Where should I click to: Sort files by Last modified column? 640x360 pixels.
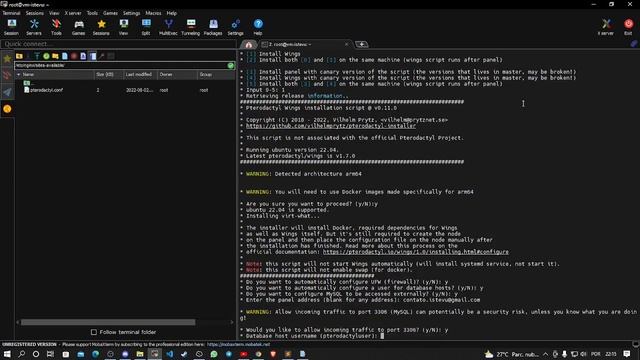pos(140,75)
